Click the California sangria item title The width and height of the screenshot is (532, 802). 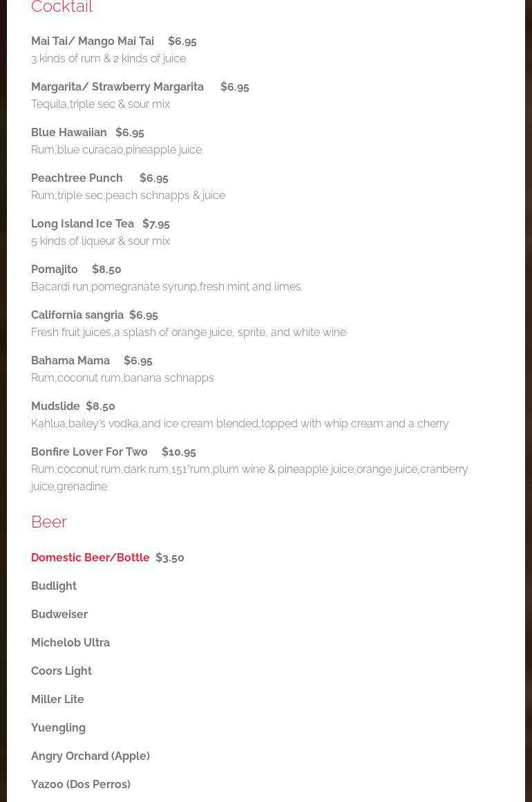77,315
